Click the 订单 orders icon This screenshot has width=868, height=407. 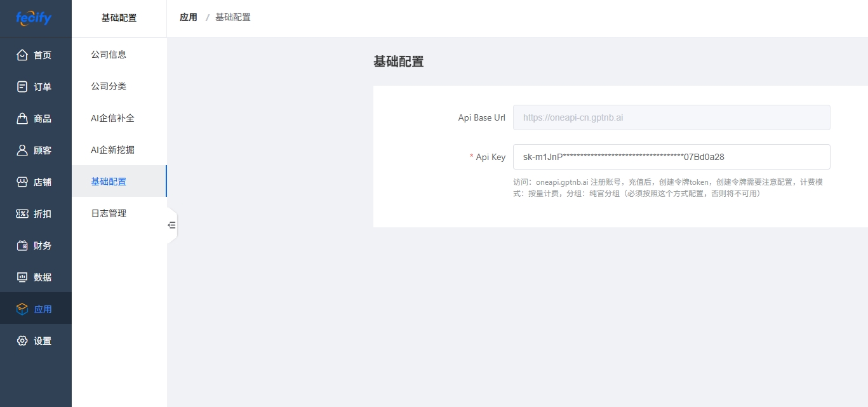22,87
